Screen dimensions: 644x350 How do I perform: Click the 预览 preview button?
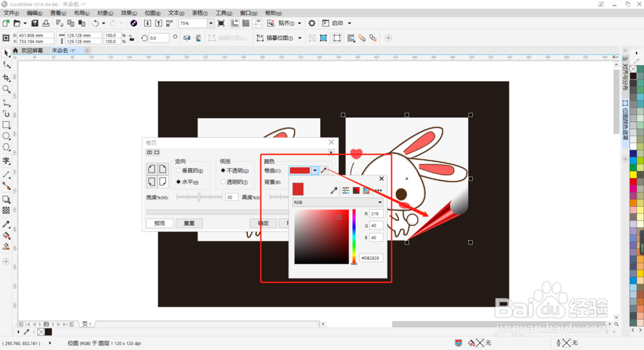click(x=159, y=223)
